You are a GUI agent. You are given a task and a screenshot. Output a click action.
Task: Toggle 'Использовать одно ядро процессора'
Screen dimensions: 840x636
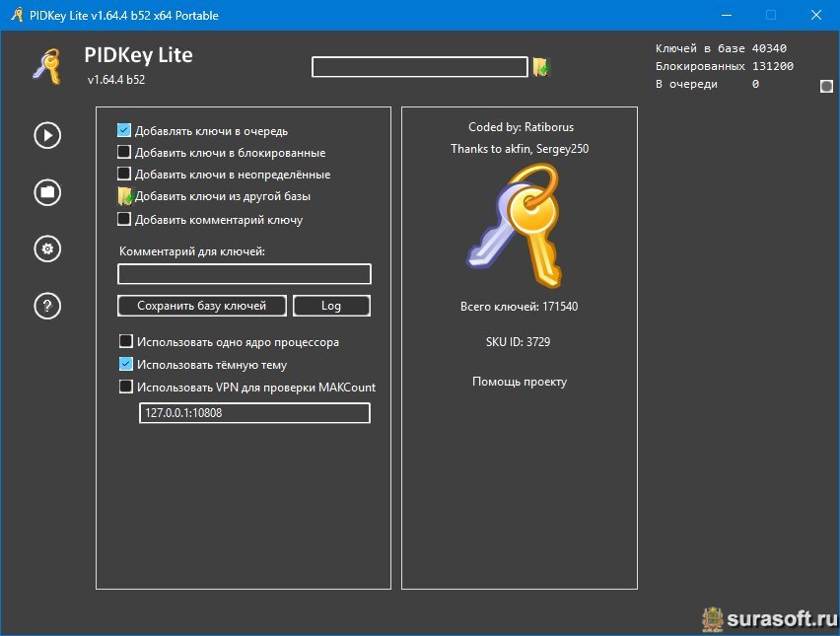pos(126,342)
